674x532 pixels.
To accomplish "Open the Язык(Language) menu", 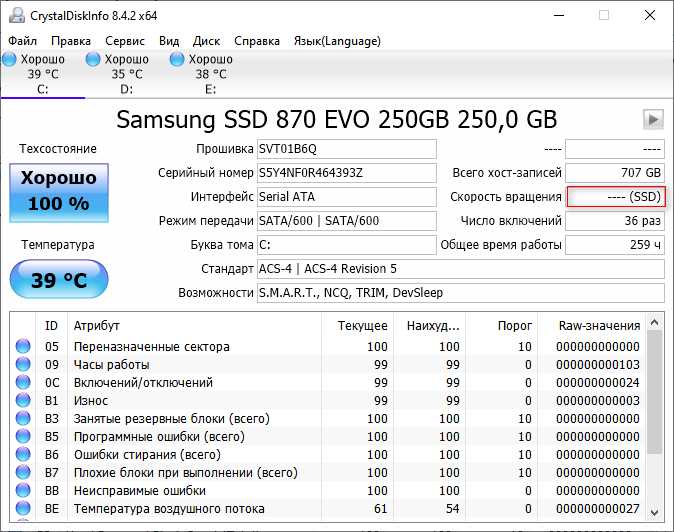I will tap(337, 41).
